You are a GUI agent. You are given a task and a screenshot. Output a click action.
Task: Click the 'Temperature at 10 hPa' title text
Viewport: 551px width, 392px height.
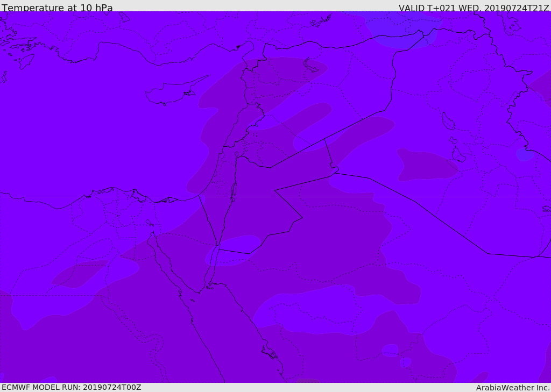pos(57,8)
